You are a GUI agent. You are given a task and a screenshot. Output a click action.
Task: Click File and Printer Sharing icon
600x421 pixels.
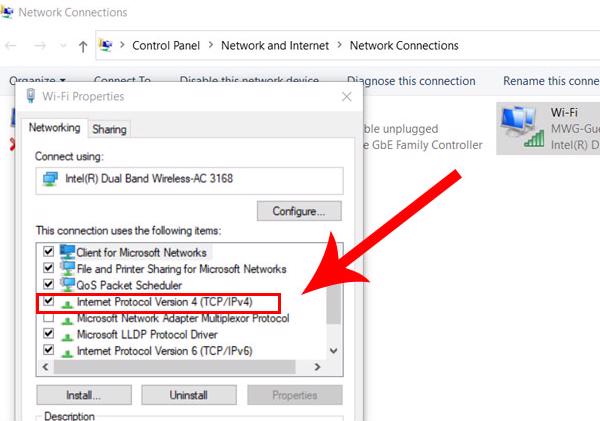coord(67,268)
